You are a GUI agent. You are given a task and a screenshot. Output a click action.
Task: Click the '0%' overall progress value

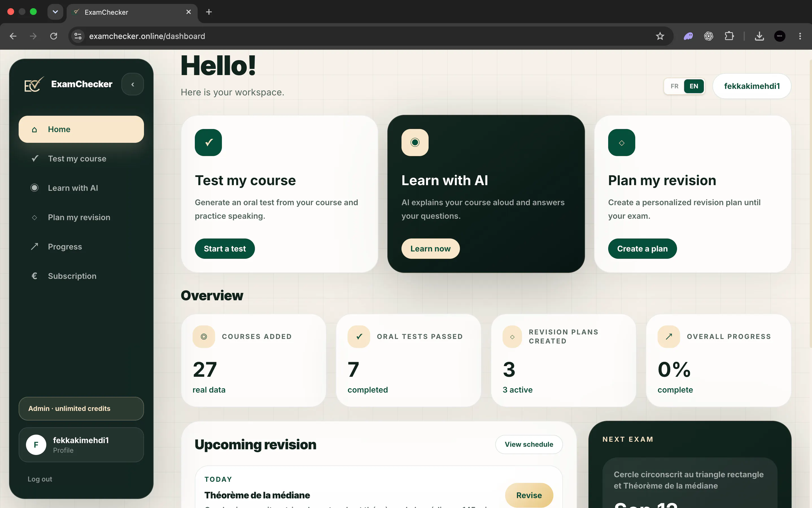coord(674,370)
